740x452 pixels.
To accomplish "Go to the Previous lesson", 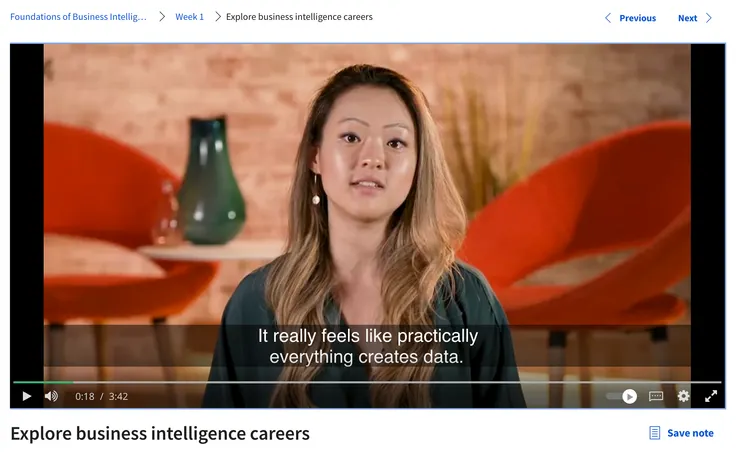I will point(637,18).
